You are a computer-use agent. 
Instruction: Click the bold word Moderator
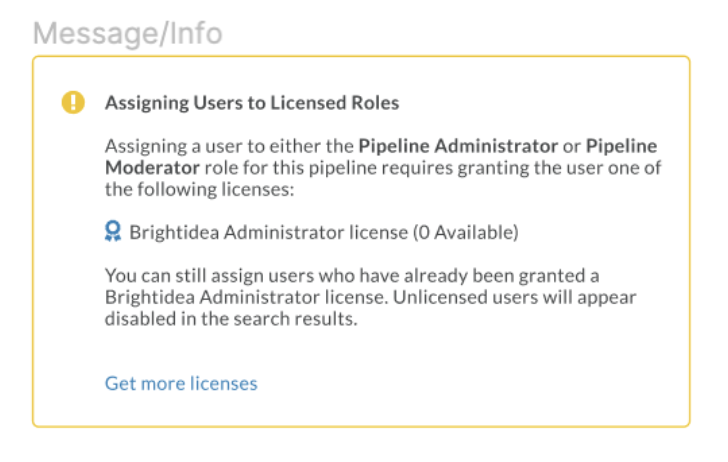click(x=152, y=168)
